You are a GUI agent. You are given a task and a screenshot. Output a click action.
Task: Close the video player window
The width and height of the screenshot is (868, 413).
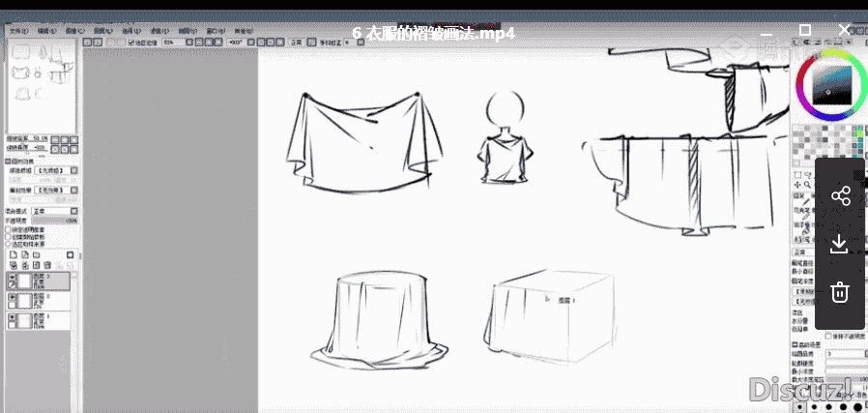844,29
